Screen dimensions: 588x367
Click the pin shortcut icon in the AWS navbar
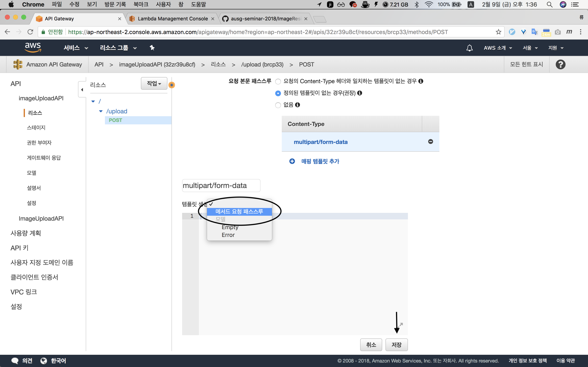coord(152,48)
